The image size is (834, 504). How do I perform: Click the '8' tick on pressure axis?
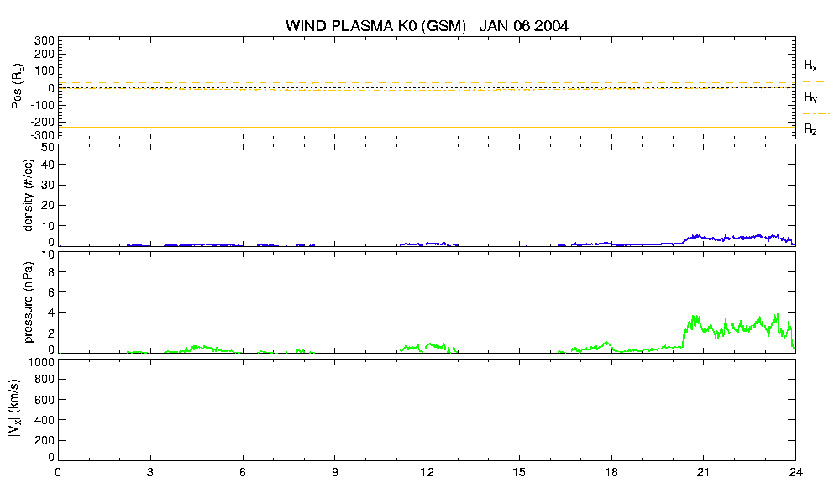51,272
